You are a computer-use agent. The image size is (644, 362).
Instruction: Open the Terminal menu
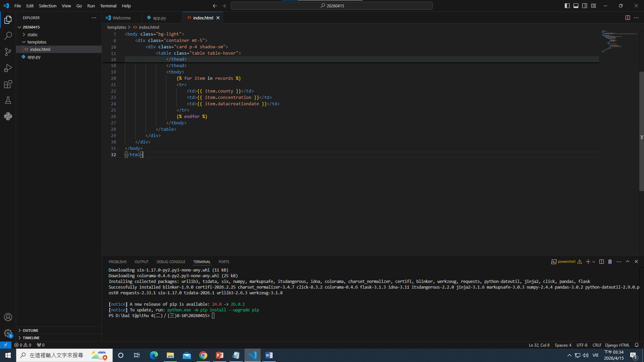(108, 6)
